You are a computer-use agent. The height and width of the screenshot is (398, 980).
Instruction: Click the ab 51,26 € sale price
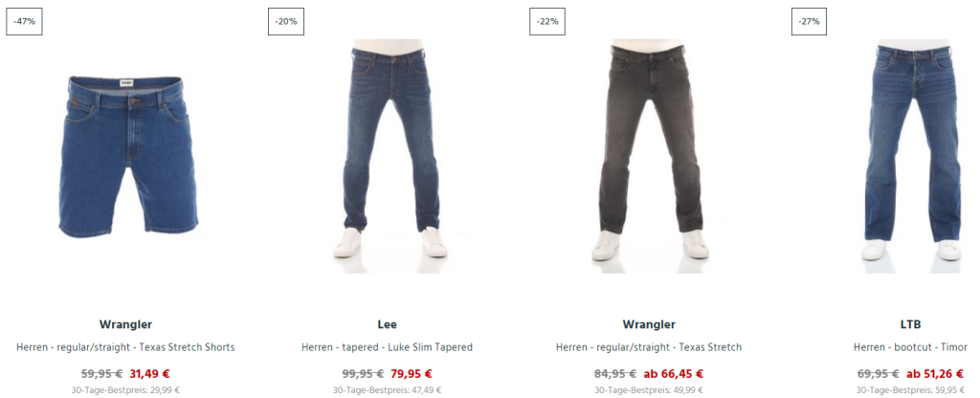click(934, 374)
